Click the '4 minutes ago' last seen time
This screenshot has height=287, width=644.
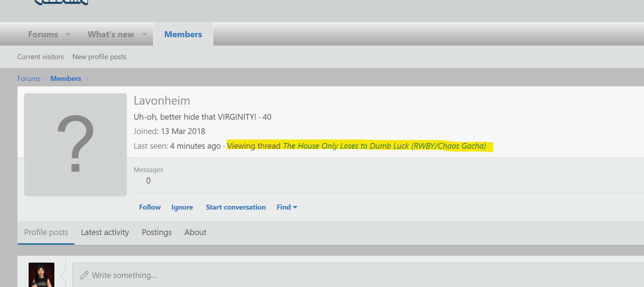195,146
